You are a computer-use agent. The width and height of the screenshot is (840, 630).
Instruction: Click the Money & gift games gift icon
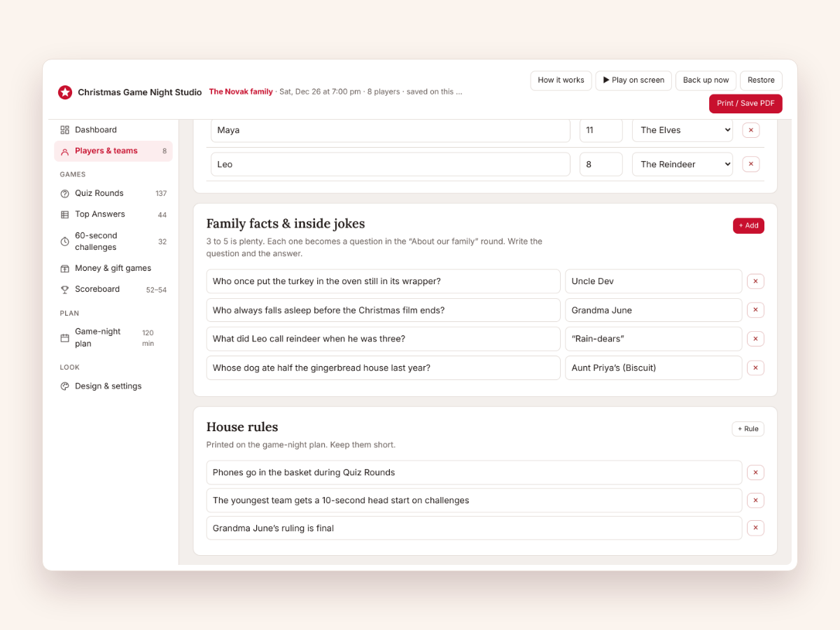(x=65, y=269)
